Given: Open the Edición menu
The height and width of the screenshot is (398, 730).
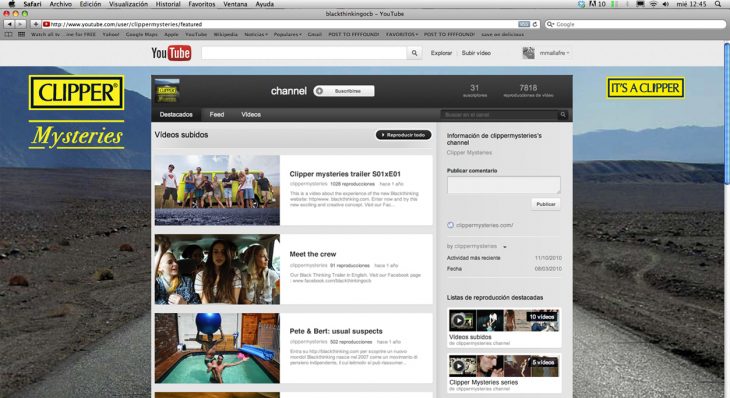Looking at the screenshot, I should tap(90, 4).
